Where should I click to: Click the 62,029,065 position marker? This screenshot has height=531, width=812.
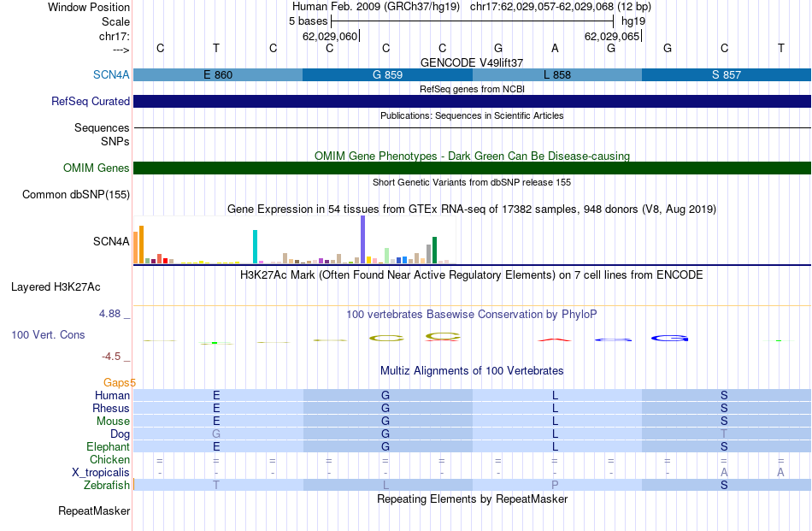(x=612, y=36)
